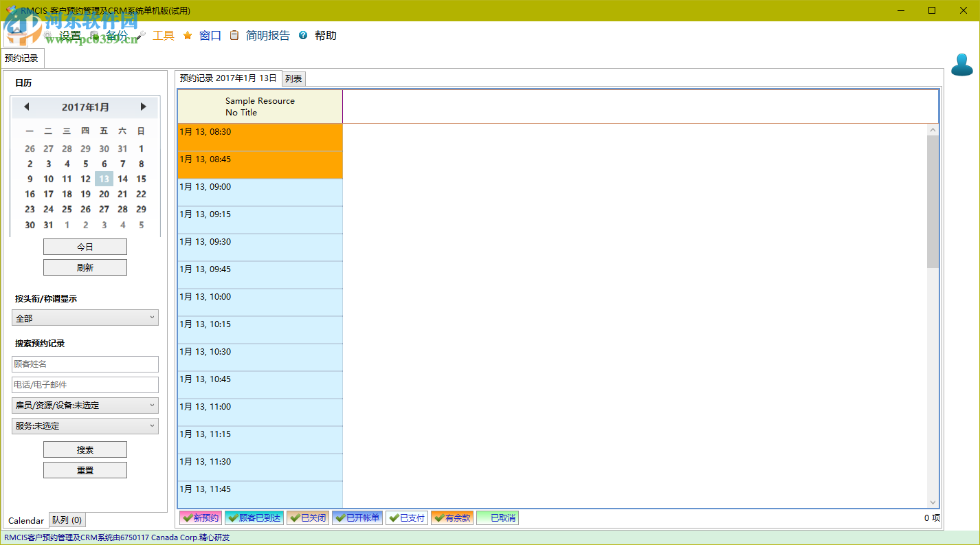Select the 1月 13, 11:45 time slot

(260, 495)
